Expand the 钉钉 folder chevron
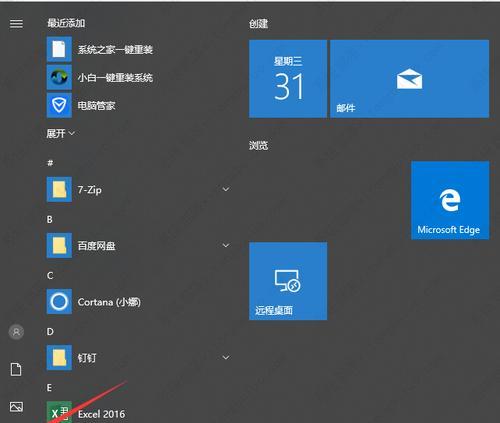This screenshot has width=500, height=423. [x=226, y=358]
